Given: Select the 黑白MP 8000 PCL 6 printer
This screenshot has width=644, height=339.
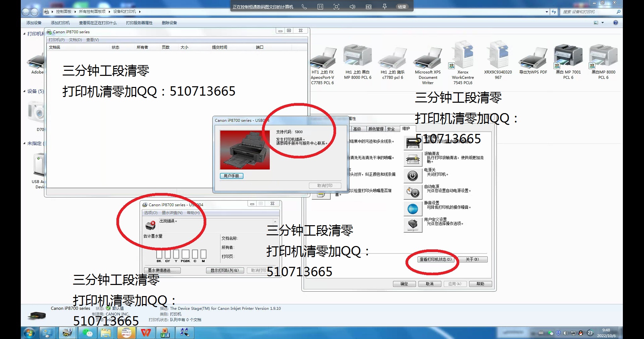Looking at the screenshot, I should 603,62.
